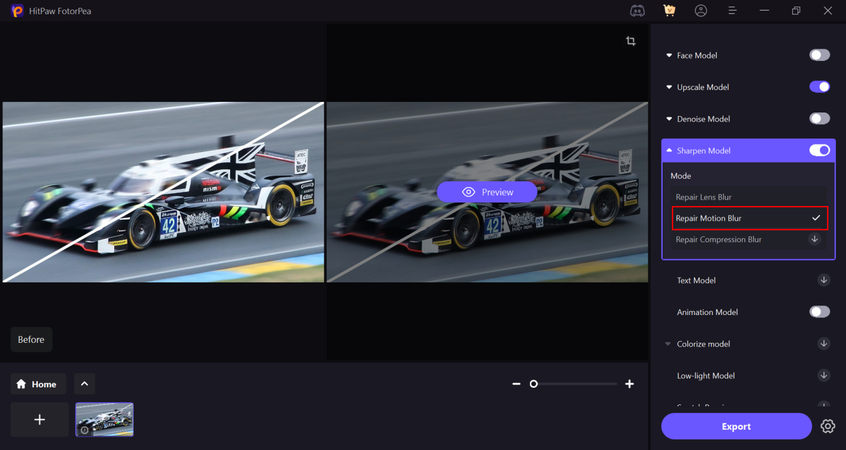Open the Discord community icon

pyautogui.click(x=637, y=11)
